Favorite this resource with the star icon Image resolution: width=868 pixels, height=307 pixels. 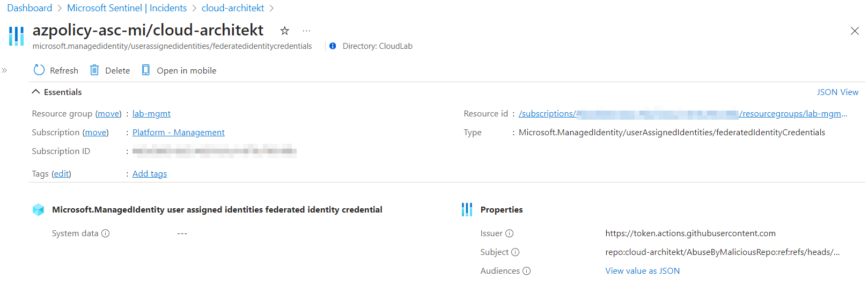(x=285, y=31)
